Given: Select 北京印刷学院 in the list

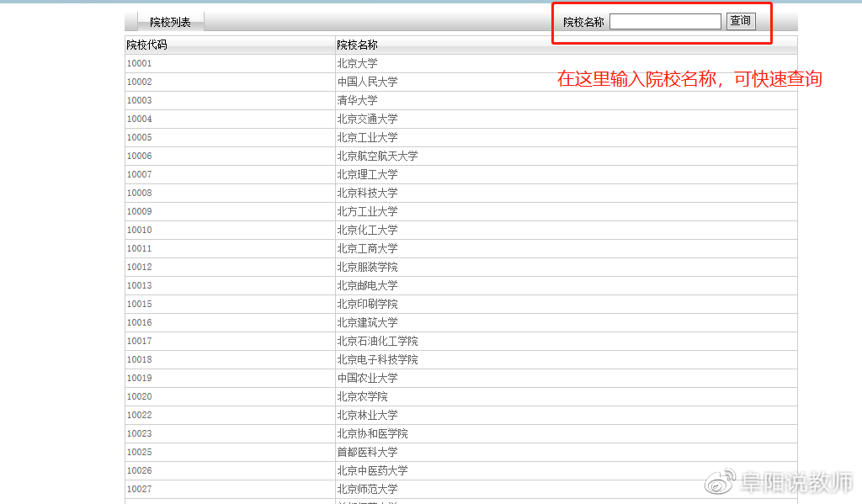Looking at the screenshot, I should pyautogui.click(x=367, y=304).
